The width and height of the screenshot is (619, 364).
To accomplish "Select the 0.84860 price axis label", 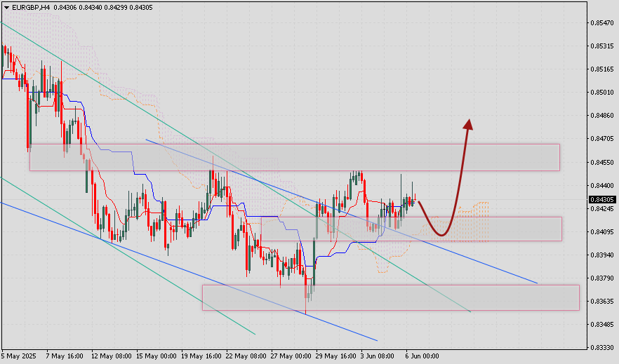I will coord(602,116).
